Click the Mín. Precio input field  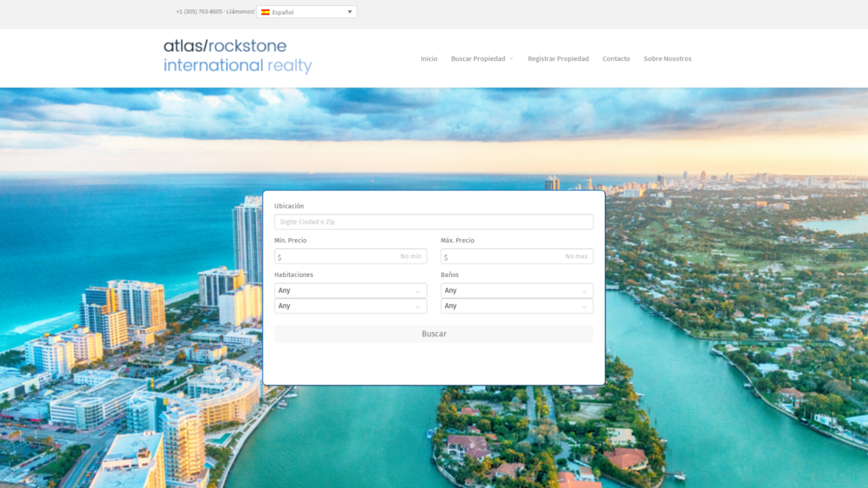pyautogui.click(x=350, y=256)
